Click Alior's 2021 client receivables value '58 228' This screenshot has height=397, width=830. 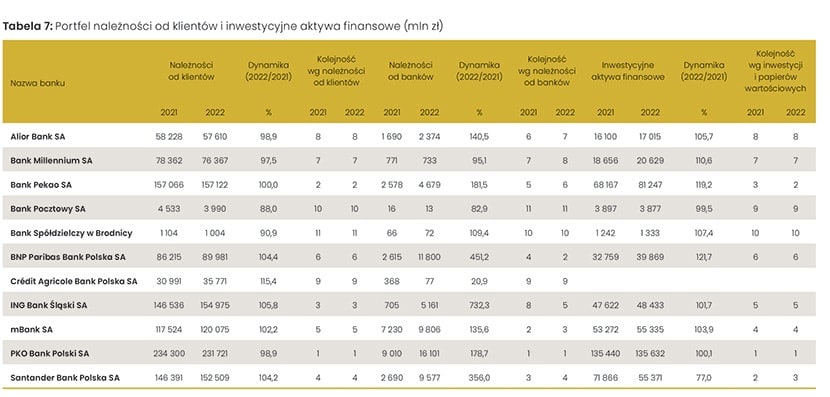coord(169,137)
